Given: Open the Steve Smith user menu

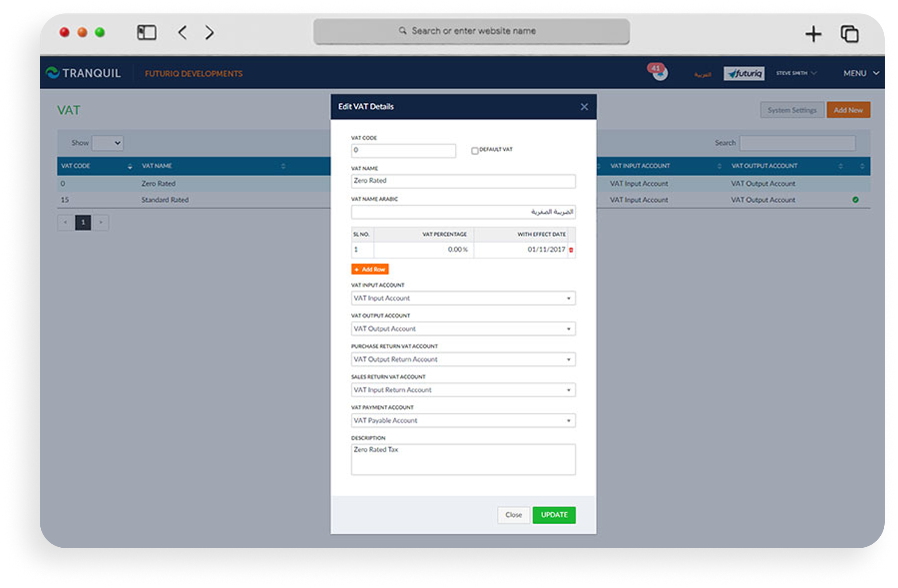Looking at the screenshot, I should [x=796, y=73].
